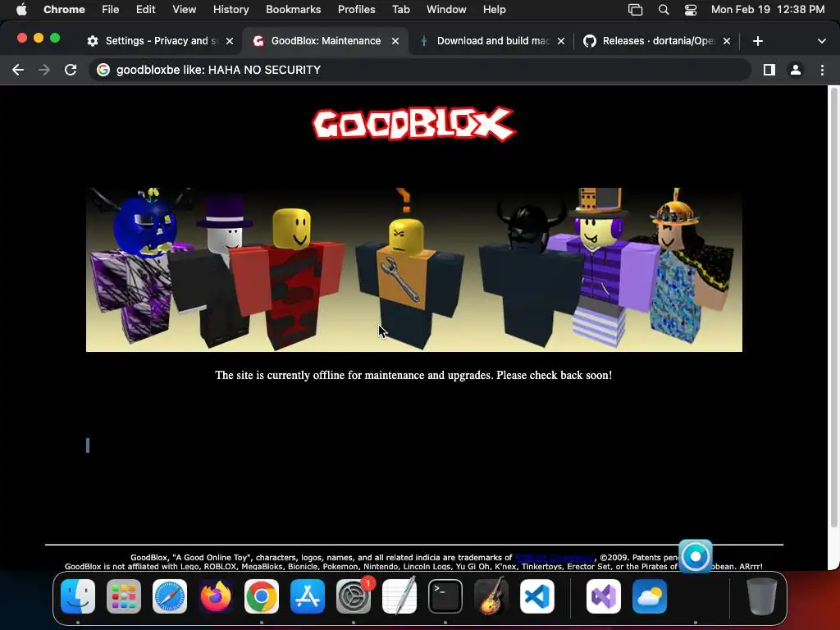The image size is (840, 630).
Task: Click Chrome icon in the Dock
Action: 262,596
